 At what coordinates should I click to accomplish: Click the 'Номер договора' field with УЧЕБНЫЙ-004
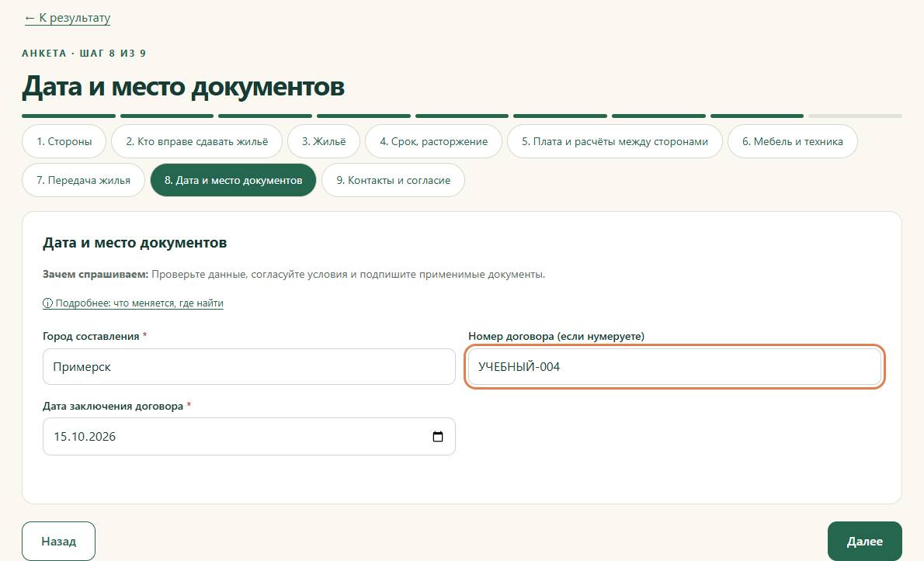tap(675, 367)
